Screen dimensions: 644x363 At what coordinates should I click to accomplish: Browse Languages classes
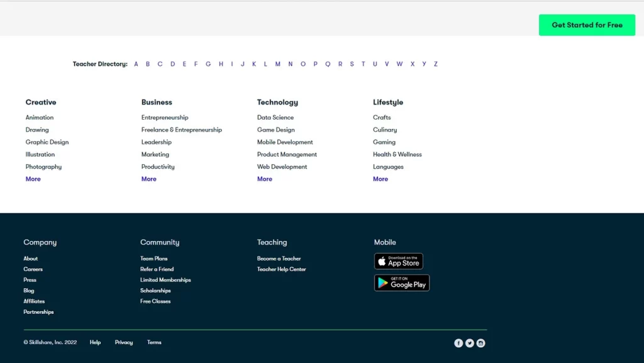coord(388,167)
